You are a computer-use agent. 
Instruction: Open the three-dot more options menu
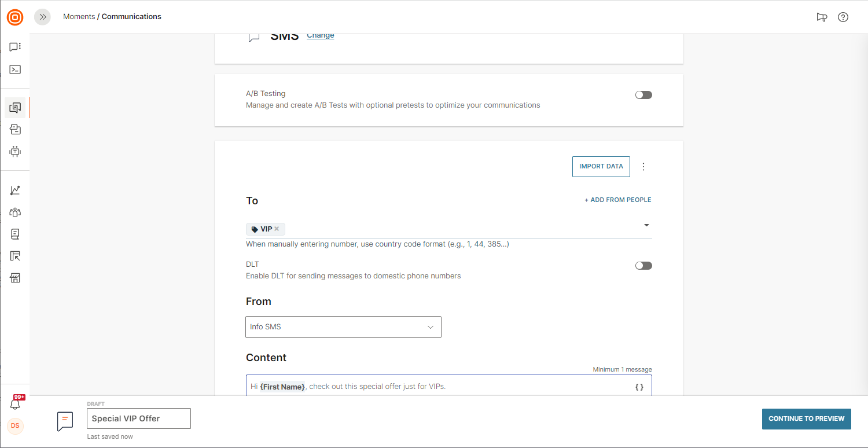643,167
